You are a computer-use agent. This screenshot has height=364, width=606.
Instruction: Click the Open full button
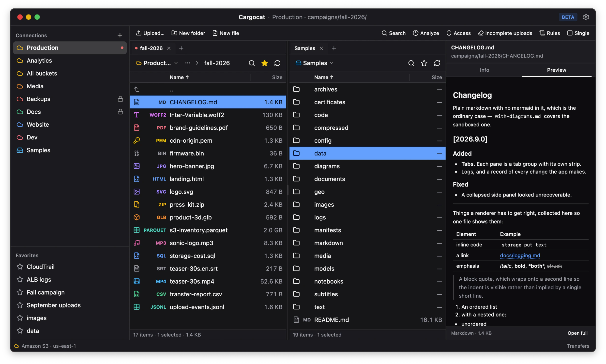577,333
